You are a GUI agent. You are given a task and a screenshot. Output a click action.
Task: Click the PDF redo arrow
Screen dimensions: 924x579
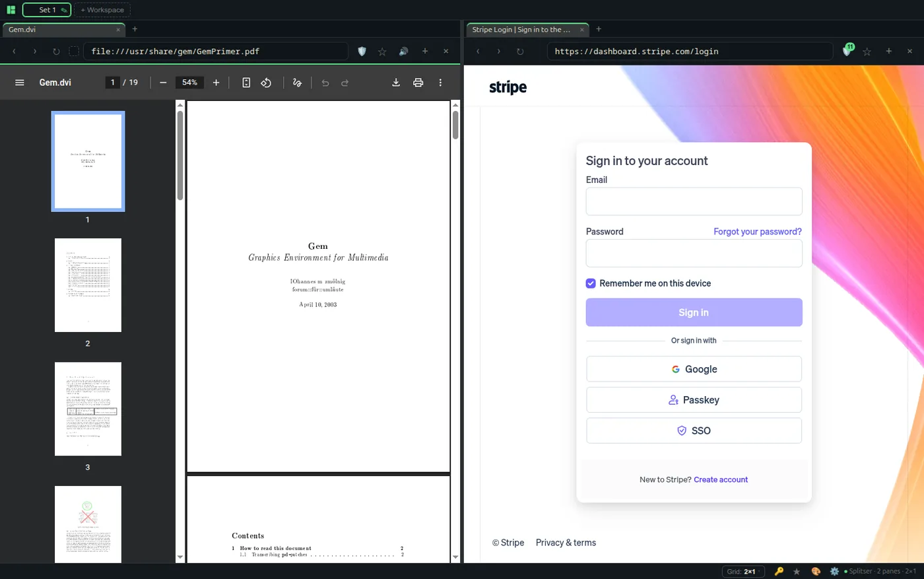tap(345, 83)
